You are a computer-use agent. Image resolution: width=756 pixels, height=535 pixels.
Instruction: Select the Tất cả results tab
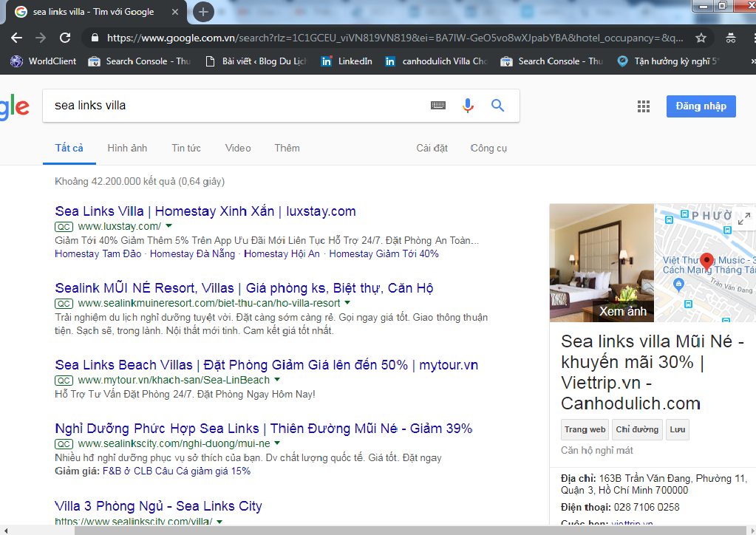point(69,148)
